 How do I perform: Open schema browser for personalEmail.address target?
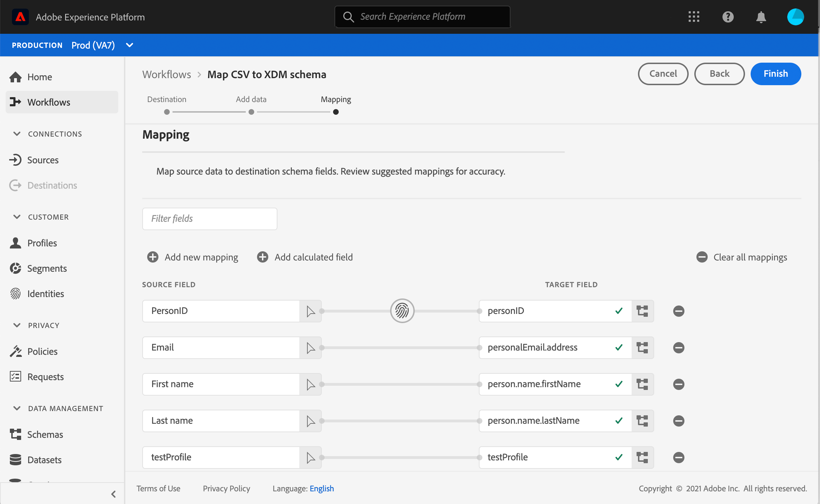(x=643, y=347)
